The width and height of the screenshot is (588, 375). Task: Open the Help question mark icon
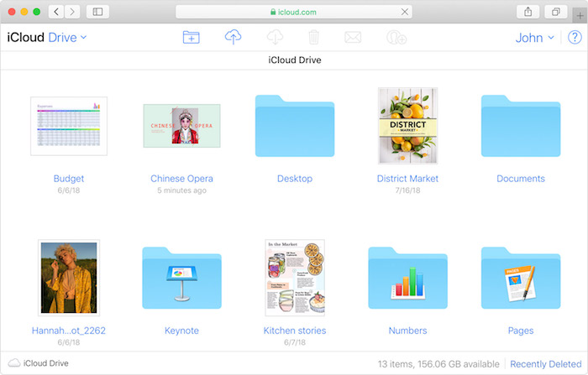[575, 37]
